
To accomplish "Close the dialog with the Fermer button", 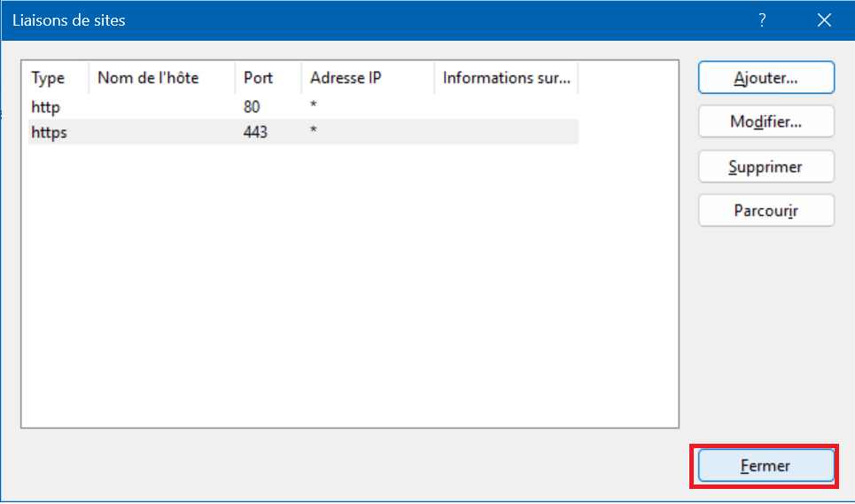I will [x=766, y=465].
